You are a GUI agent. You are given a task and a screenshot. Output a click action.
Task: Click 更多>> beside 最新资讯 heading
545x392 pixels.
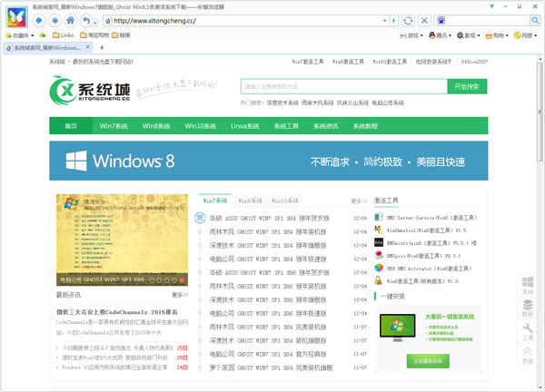(x=180, y=295)
